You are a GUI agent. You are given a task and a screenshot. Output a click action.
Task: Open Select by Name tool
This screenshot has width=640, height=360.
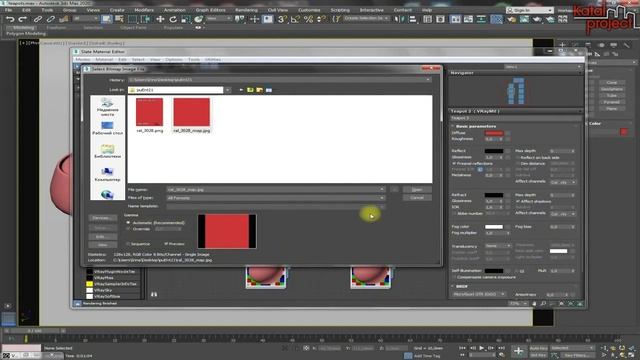(119, 19)
